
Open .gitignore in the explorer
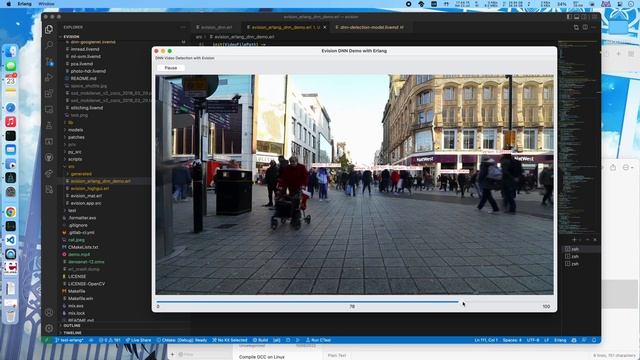coord(78,225)
